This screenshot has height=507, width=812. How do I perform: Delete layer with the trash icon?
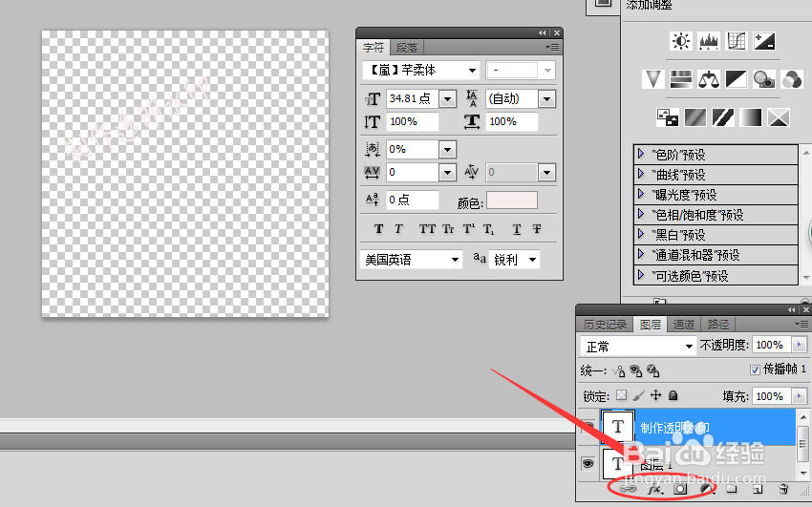[x=783, y=488]
